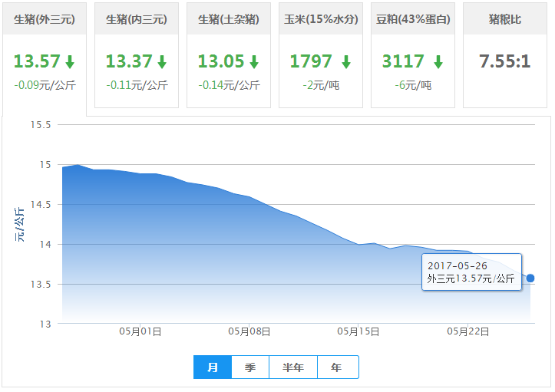Click the green arrow next to 1797
Viewport: 555px width, 392px height.
click(346, 62)
